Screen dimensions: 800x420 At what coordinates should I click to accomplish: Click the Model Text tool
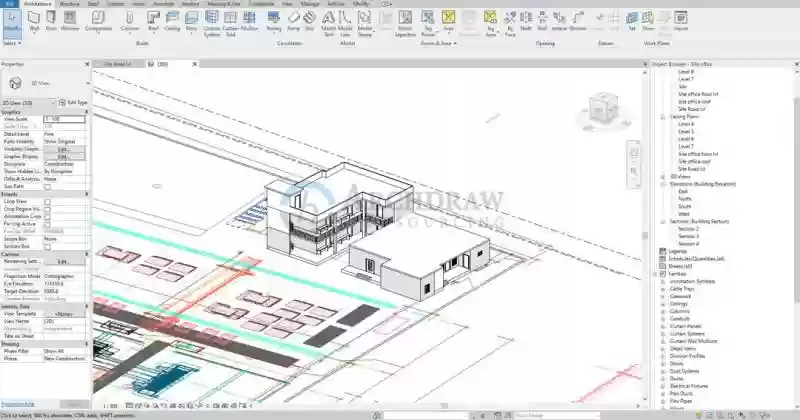[x=329, y=23]
